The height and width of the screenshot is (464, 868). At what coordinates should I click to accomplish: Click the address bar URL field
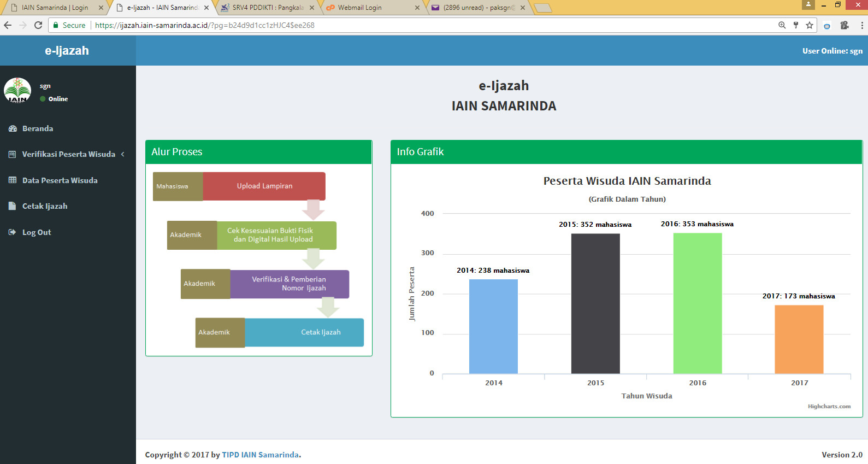point(432,25)
